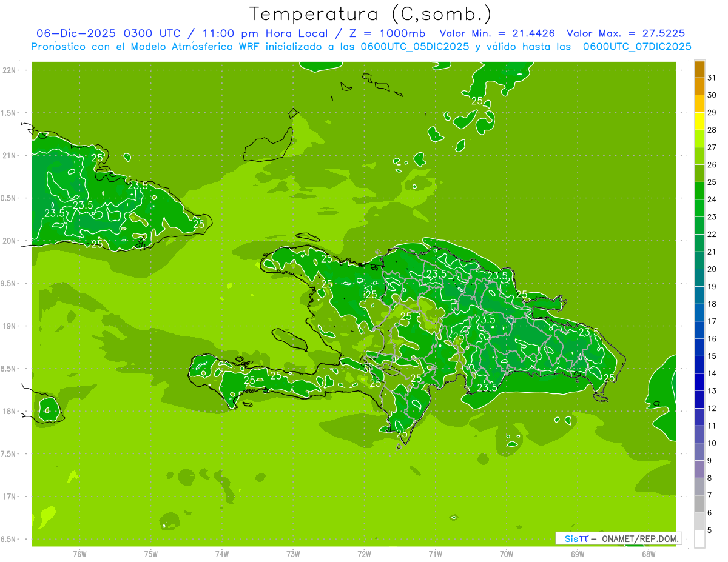
Task: Click the 69W longitude axis label
Action: click(x=578, y=554)
